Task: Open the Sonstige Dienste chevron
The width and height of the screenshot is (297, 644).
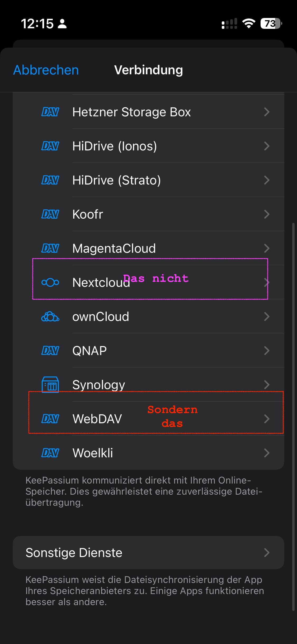Action: (x=267, y=553)
